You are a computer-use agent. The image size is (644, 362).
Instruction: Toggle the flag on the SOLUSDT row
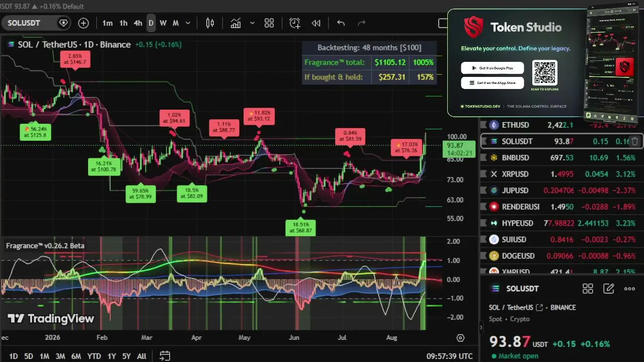click(x=484, y=142)
